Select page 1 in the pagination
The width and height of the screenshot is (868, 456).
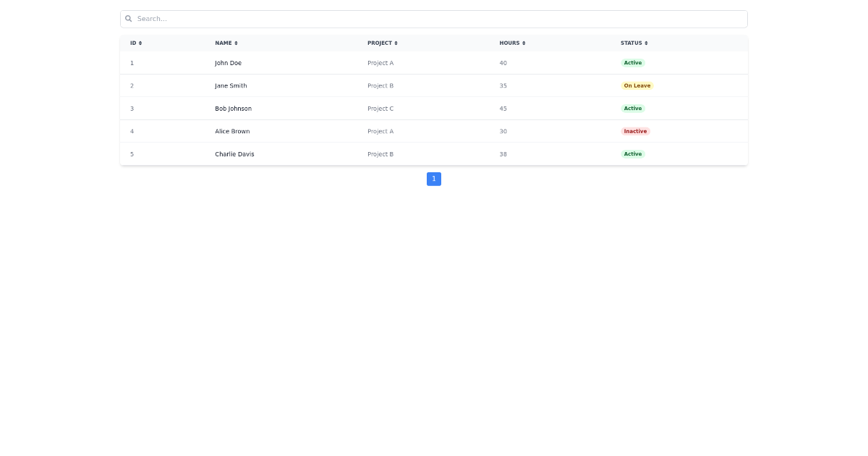pyautogui.click(x=434, y=179)
